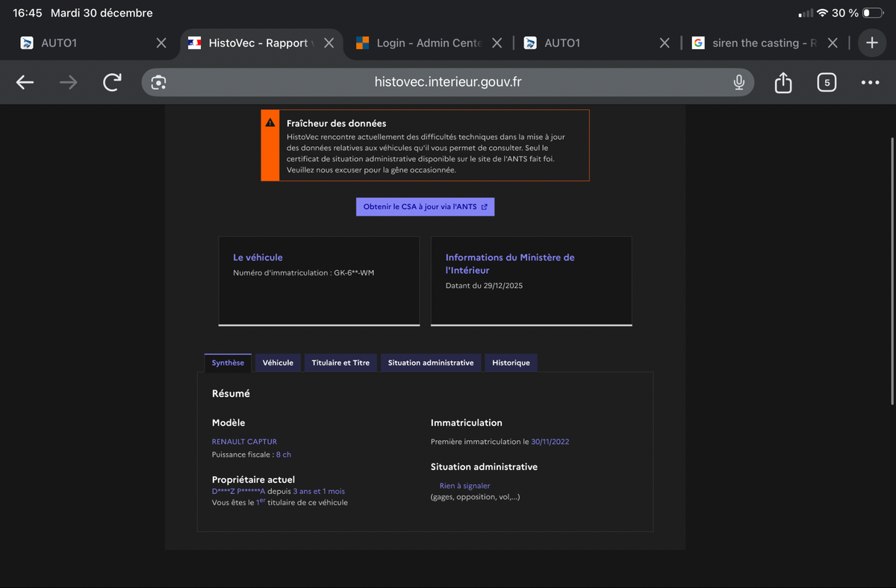Open the Situation administrative tab
Screen dimensions: 896x588
pos(431,363)
